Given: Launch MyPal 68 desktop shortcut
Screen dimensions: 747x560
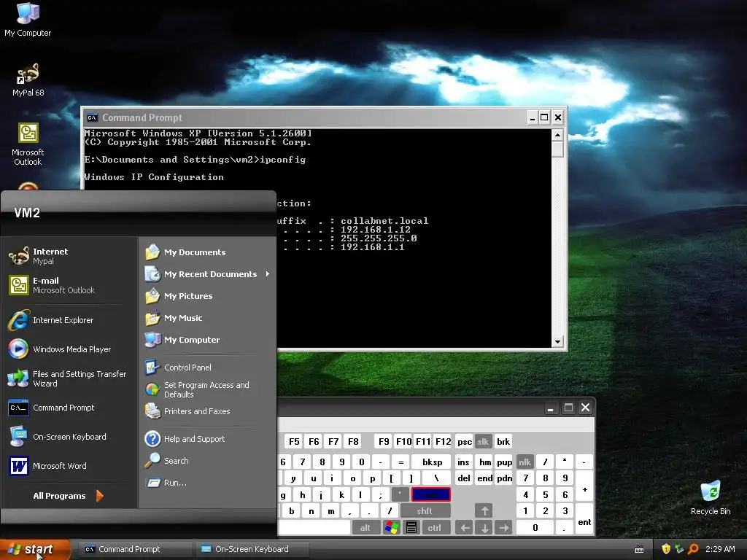Looking at the screenshot, I should point(28,80).
